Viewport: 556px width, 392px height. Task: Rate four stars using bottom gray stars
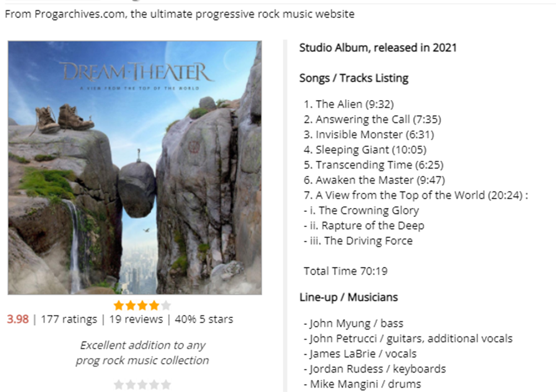tap(154, 385)
